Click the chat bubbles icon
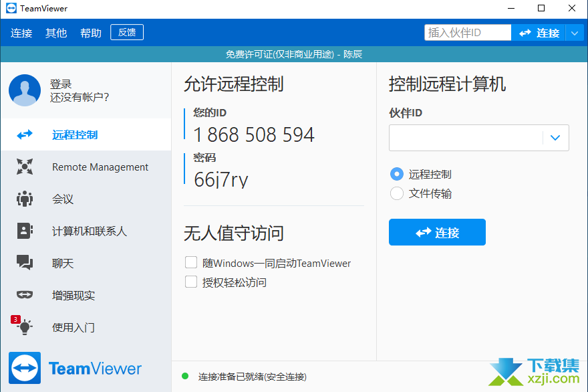588x392 pixels. point(25,262)
